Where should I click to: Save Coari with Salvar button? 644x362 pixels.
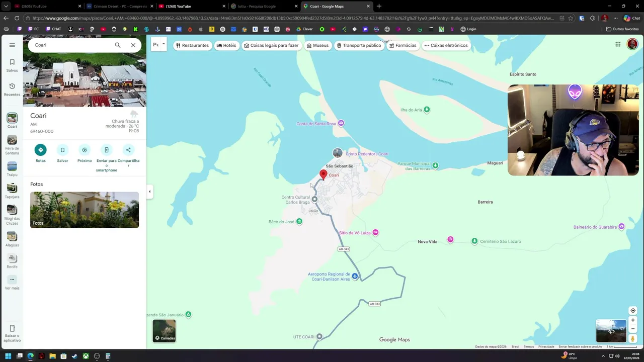click(62, 150)
